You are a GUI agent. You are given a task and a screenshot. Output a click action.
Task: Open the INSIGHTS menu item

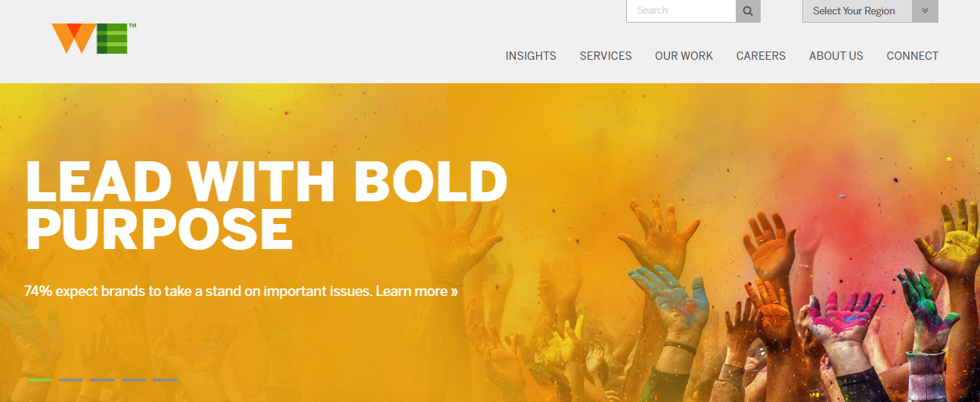tap(531, 56)
